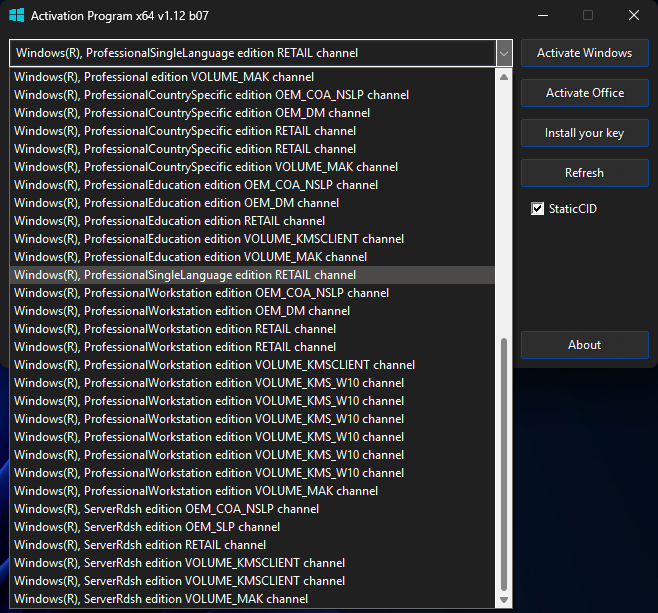Select Professional edition VOLUME_MAK channel
658x613 pixels.
[x=252, y=77]
